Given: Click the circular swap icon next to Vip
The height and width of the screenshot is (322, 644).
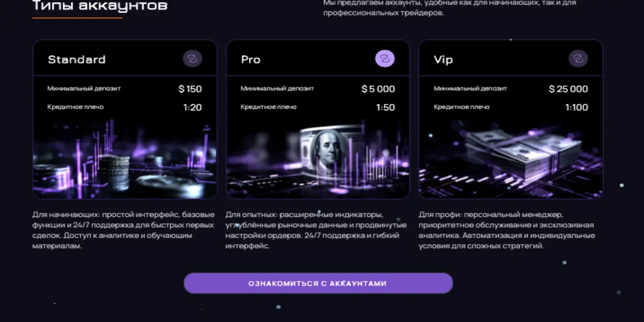Looking at the screenshot, I should click(x=578, y=58).
